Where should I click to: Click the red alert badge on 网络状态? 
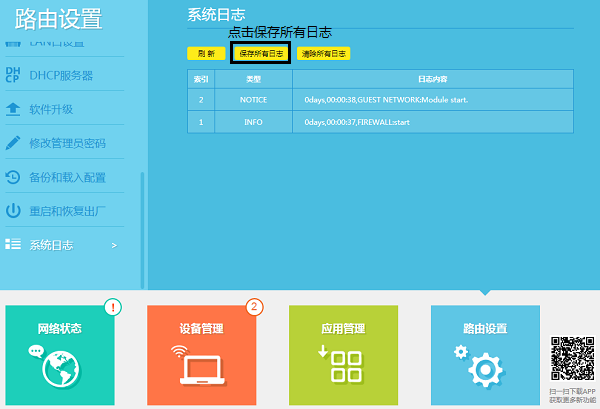click(113, 307)
